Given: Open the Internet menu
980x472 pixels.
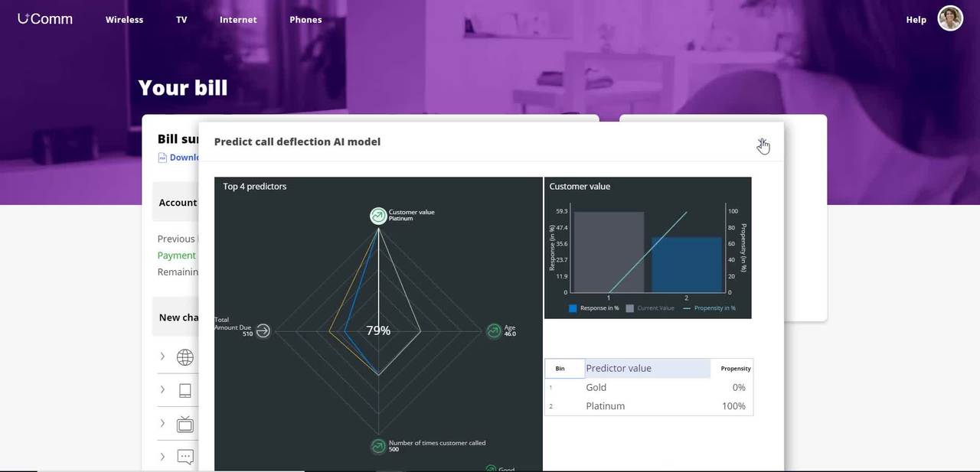Looking at the screenshot, I should tap(238, 20).
